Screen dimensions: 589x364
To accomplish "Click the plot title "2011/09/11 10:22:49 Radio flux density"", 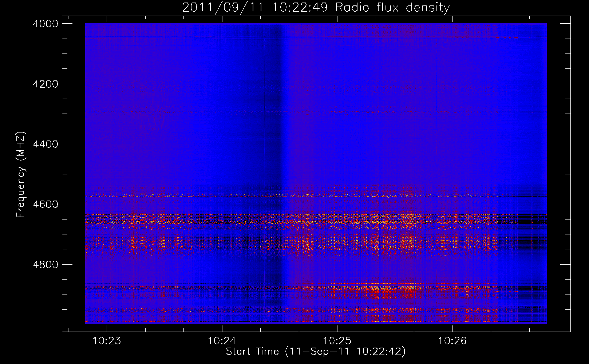I will tap(316, 7).
